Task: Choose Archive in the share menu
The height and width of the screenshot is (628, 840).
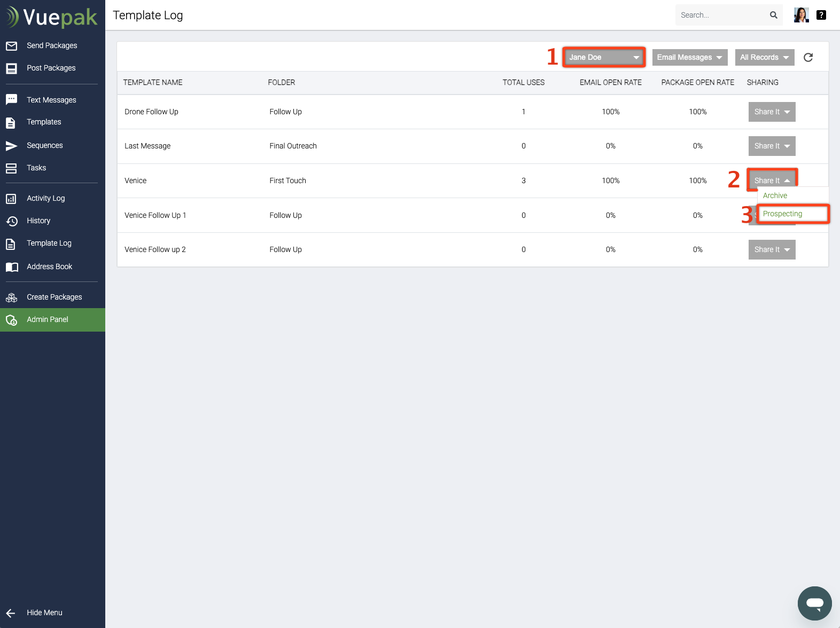Action: point(775,195)
